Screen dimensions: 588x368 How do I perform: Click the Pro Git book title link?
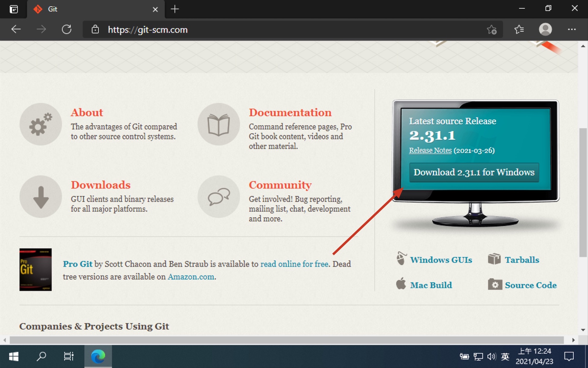click(x=77, y=264)
